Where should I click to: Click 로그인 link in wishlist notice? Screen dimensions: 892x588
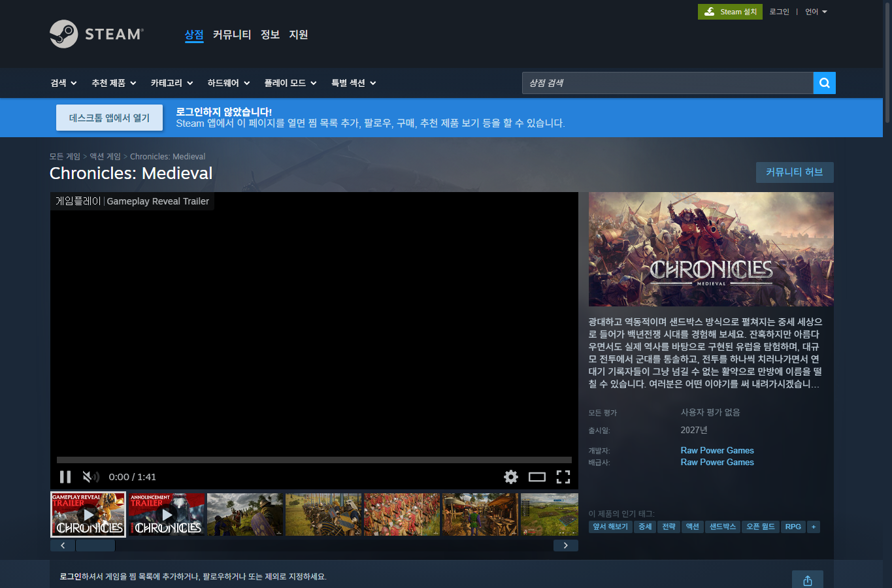click(71, 577)
